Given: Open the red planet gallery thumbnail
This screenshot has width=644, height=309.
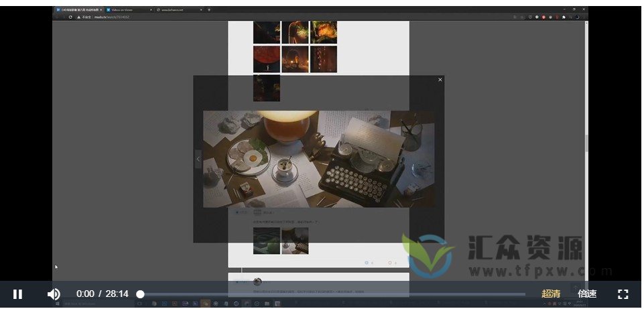Looking at the screenshot, I should [266, 59].
